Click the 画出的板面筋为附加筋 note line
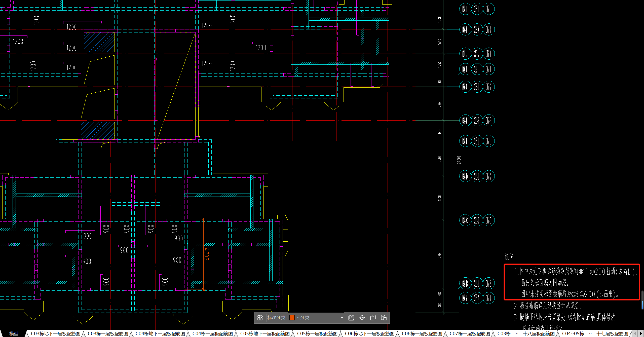Viewport: 644px width, 337px height. (545, 283)
